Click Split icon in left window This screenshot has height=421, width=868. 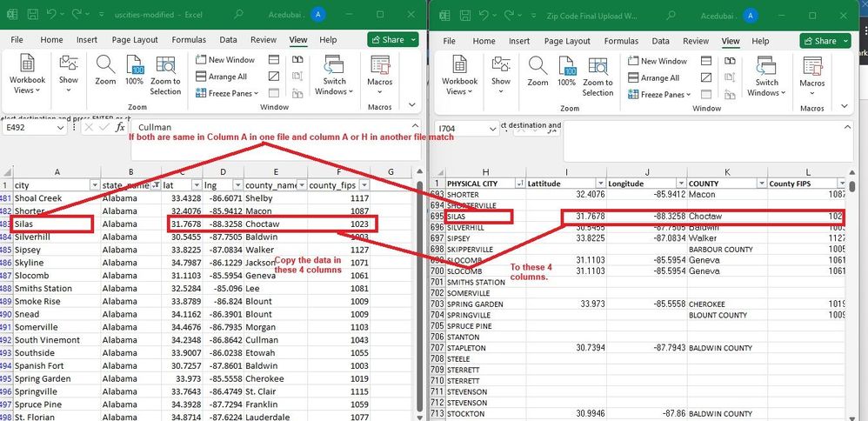pyautogui.click(x=274, y=59)
